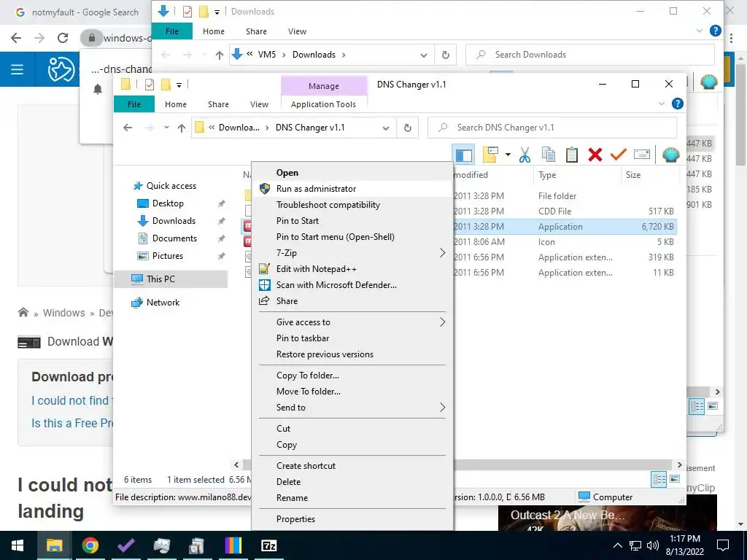This screenshot has width=747, height=560.
Task: Select Troubleshoot compatibility
Action: [352, 205]
